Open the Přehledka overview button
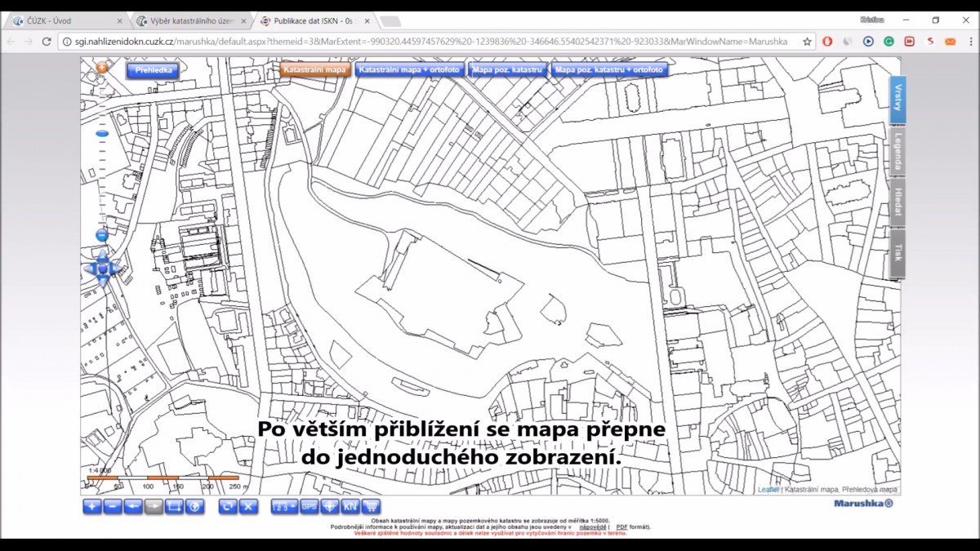The width and height of the screenshot is (980, 551). (153, 70)
